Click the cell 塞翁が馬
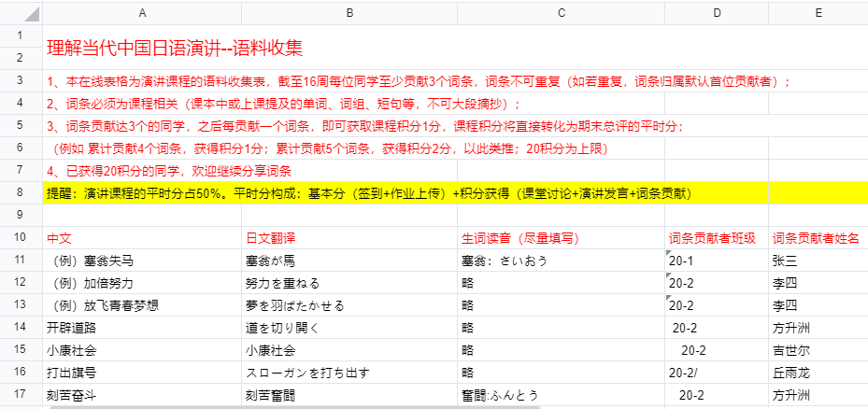The height and width of the screenshot is (409, 868). (349, 261)
